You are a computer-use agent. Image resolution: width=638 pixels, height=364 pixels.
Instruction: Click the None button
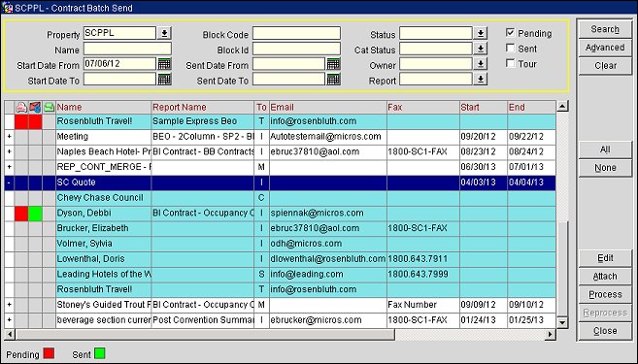[605, 168]
